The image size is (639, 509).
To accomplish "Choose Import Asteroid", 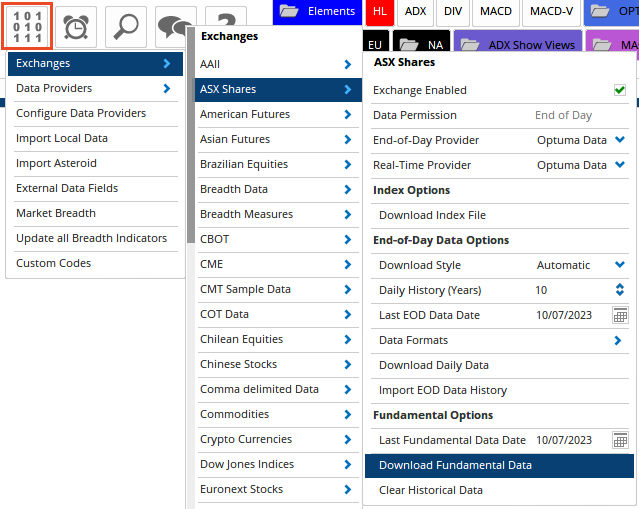I will 96,163.
